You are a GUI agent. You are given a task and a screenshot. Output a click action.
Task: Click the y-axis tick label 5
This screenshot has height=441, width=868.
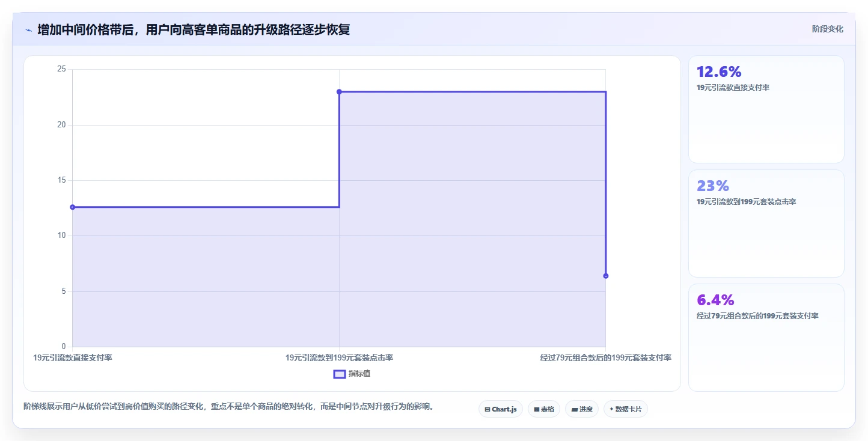(x=64, y=291)
